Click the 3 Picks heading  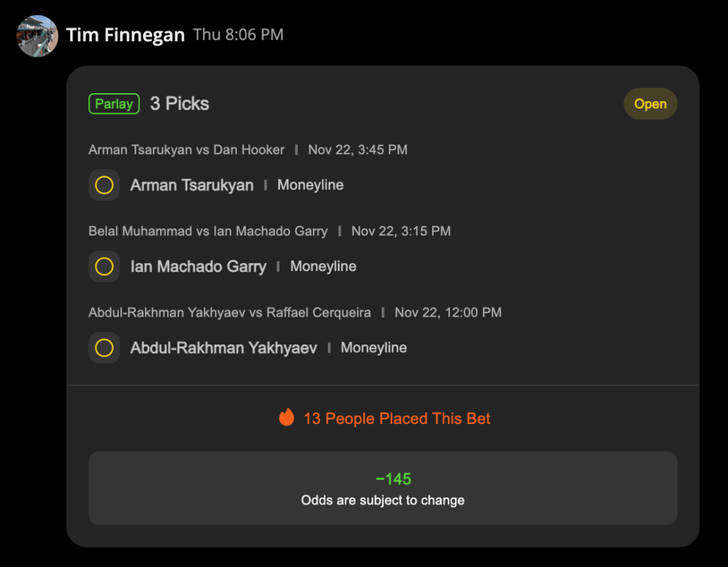180,104
